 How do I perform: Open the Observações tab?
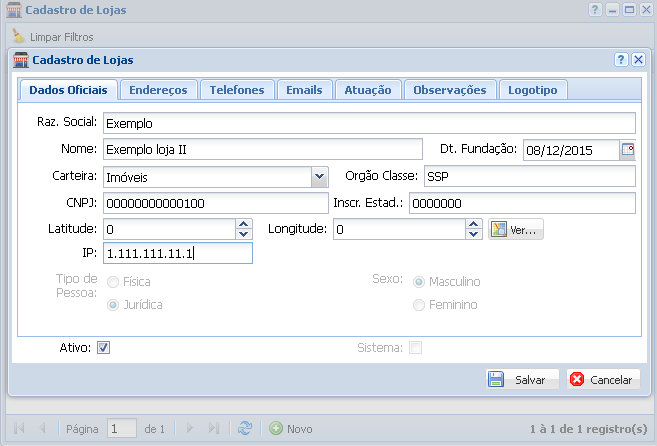point(450,90)
